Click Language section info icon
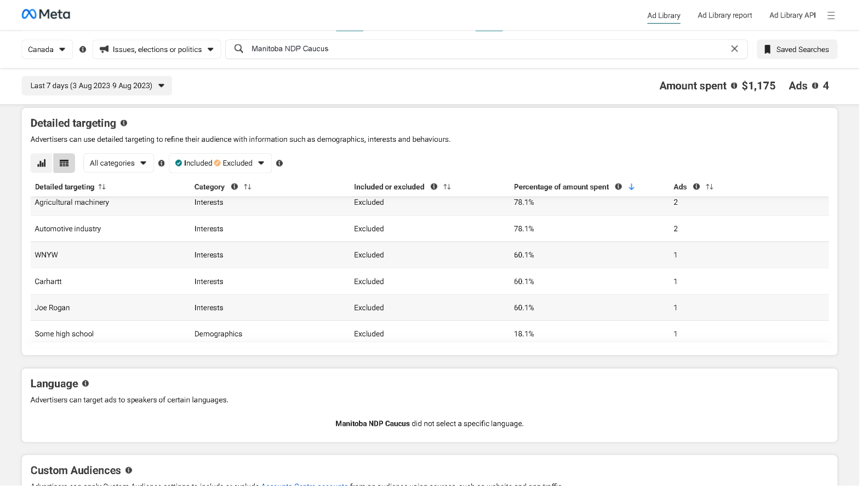 click(85, 384)
